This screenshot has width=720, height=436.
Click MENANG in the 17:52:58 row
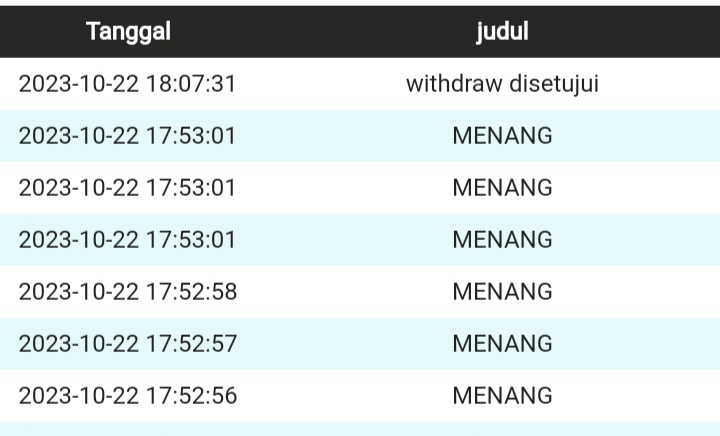pos(502,292)
